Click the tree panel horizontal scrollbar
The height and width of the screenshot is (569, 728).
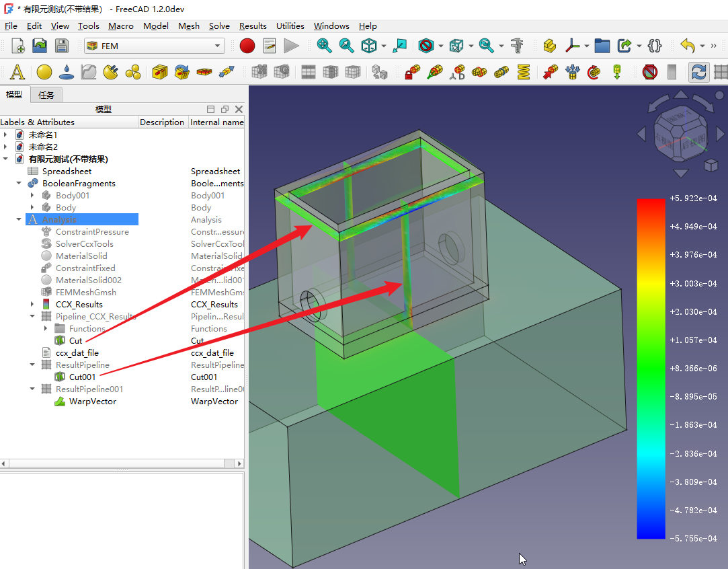tap(121, 463)
